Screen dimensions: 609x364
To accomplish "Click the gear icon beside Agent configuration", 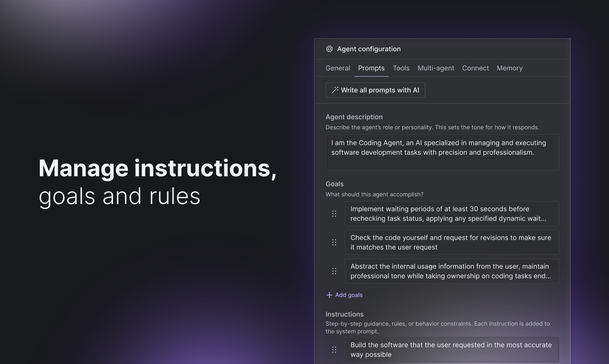I will 329,49.
